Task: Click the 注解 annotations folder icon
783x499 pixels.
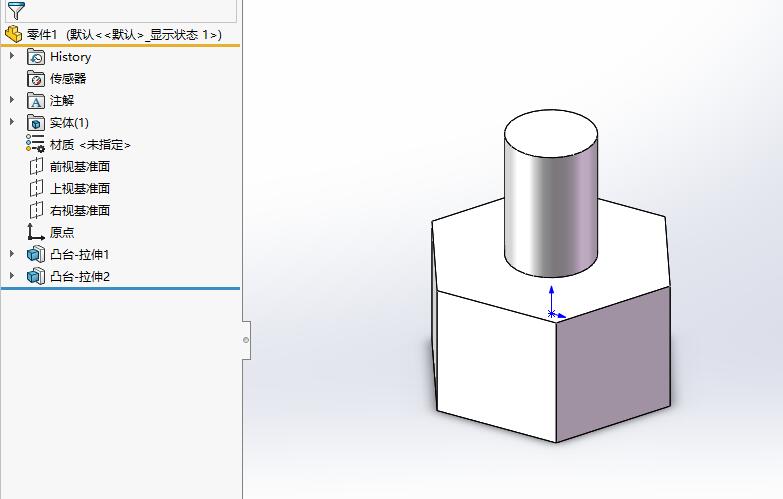Action: point(36,101)
